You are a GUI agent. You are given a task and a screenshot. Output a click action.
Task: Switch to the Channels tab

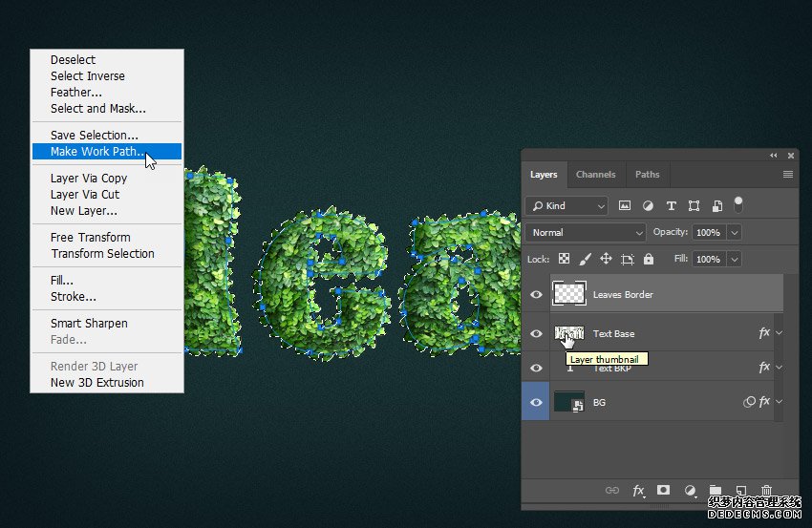595,175
